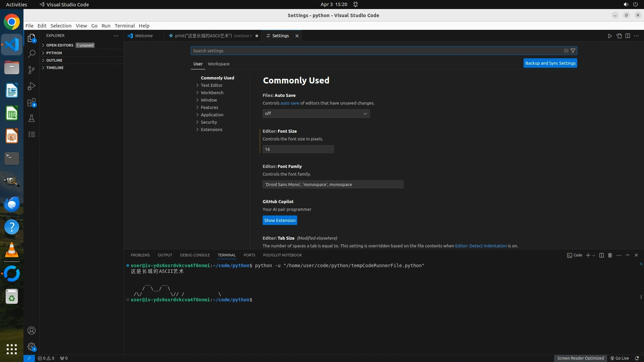Open the Testing flask view
This screenshot has height=362, width=644.
pyautogui.click(x=32, y=118)
